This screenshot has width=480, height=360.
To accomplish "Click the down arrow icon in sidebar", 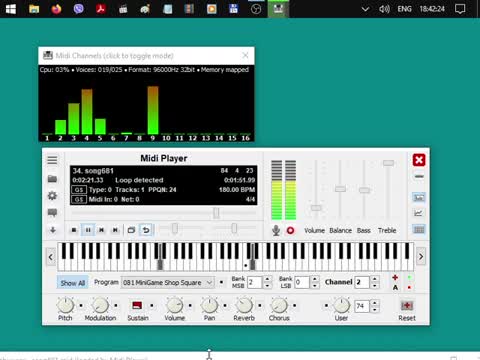I will 53,230.
